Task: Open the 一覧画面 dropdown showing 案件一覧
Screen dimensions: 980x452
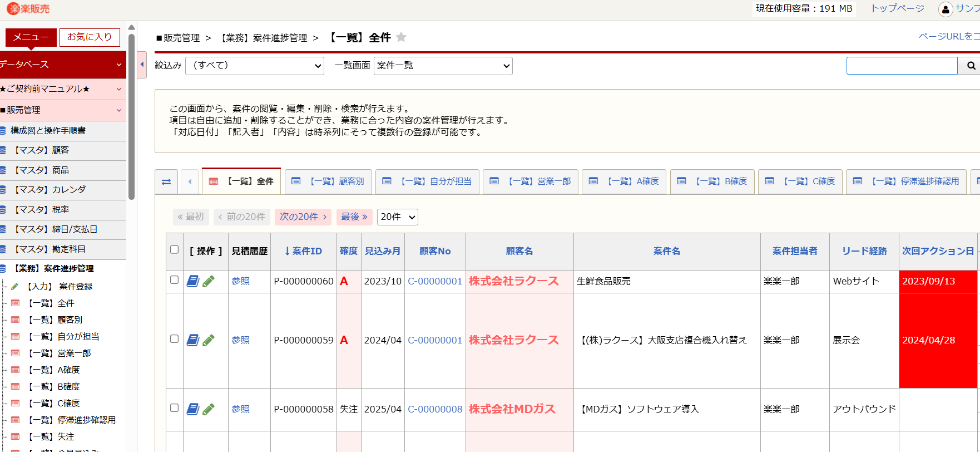Action: [443, 66]
